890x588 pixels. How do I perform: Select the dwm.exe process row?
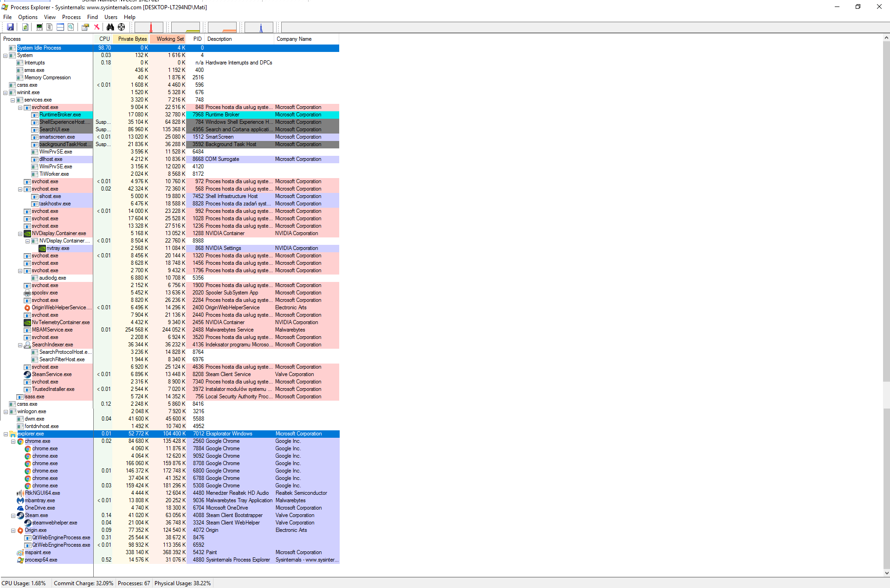(170, 419)
